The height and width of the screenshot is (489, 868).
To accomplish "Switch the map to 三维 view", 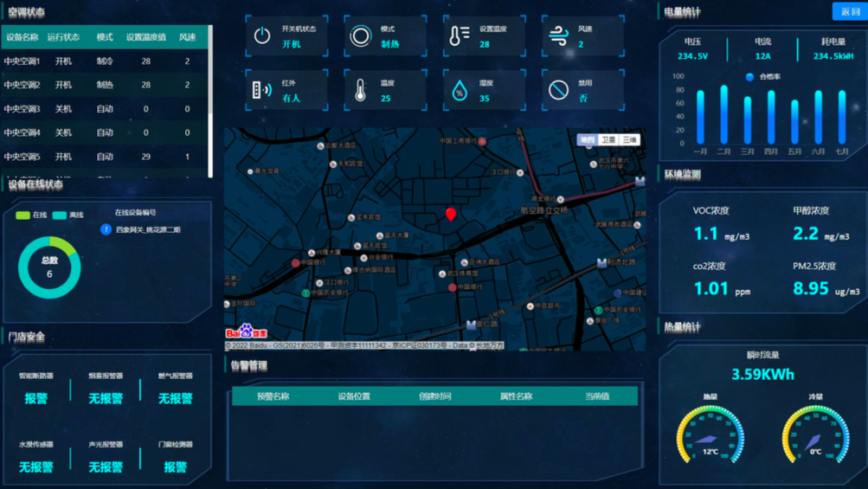I will pos(629,139).
